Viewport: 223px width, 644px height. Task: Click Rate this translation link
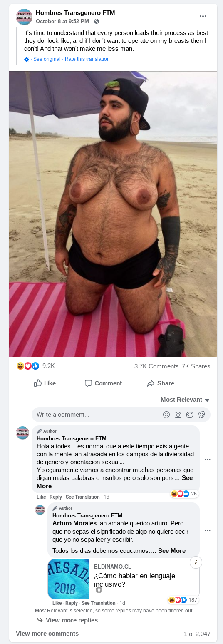coord(87,59)
